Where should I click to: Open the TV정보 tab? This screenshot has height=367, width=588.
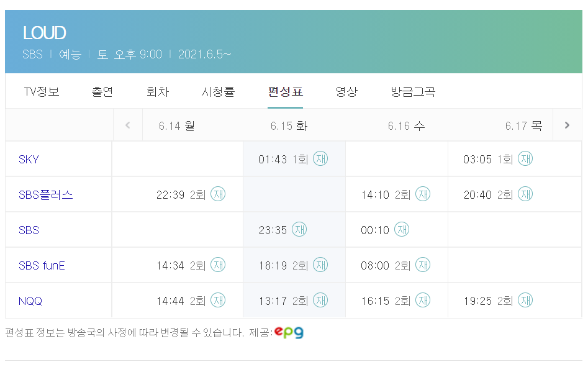42,92
